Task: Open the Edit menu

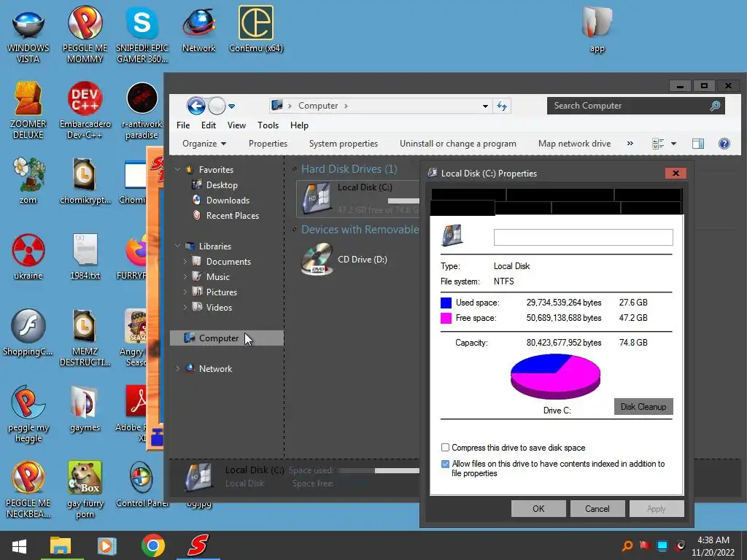Action: coord(208,125)
